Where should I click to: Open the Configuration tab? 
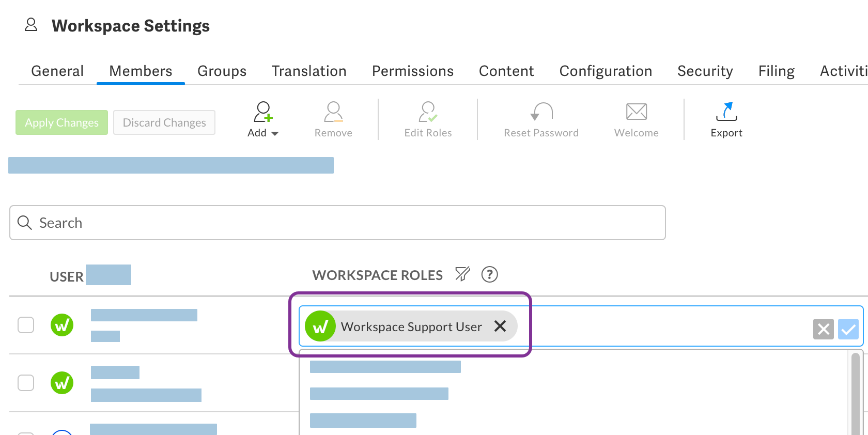click(606, 71)
